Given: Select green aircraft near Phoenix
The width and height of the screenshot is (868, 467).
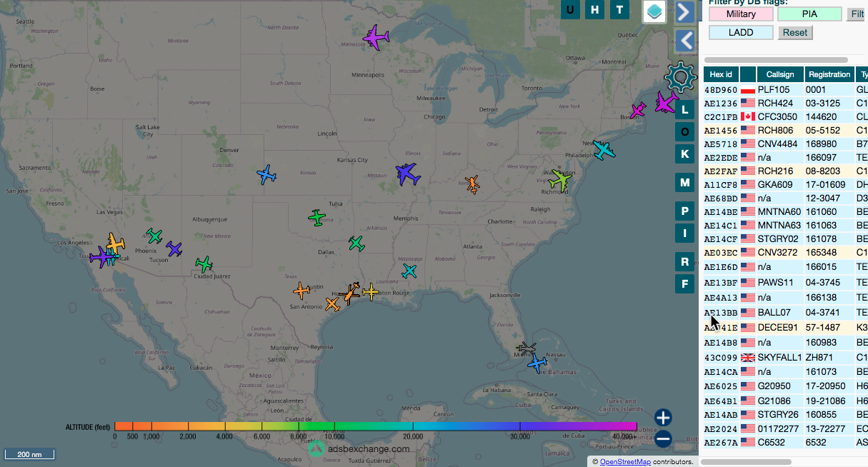Looking at the screenshot, I should pyautogui.click(x=154, y=236).
